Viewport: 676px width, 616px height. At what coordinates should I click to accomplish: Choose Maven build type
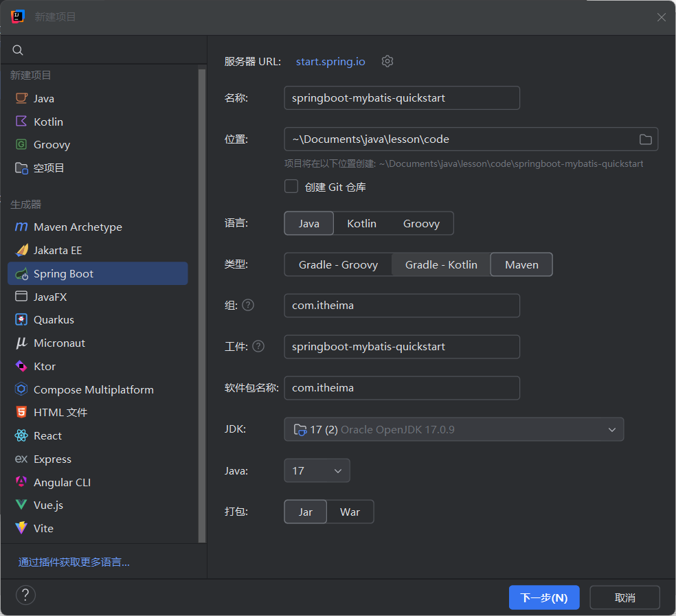click(x=521, y=264)
